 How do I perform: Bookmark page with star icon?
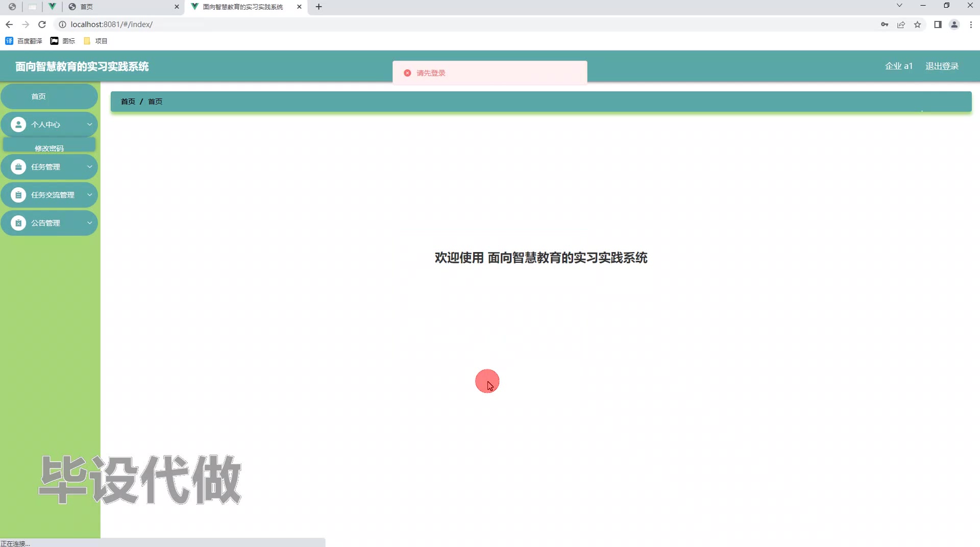(917, 24)
